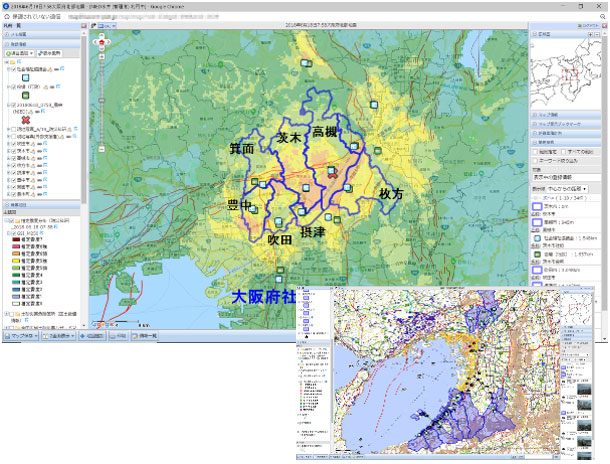
Task: Collapse the estimated seismic intensity folder node
Action: tap(7, 221)
